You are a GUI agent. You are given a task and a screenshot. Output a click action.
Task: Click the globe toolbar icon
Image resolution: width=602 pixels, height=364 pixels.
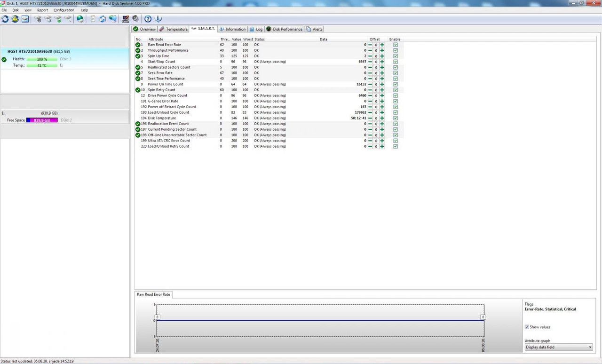(80, 19)
